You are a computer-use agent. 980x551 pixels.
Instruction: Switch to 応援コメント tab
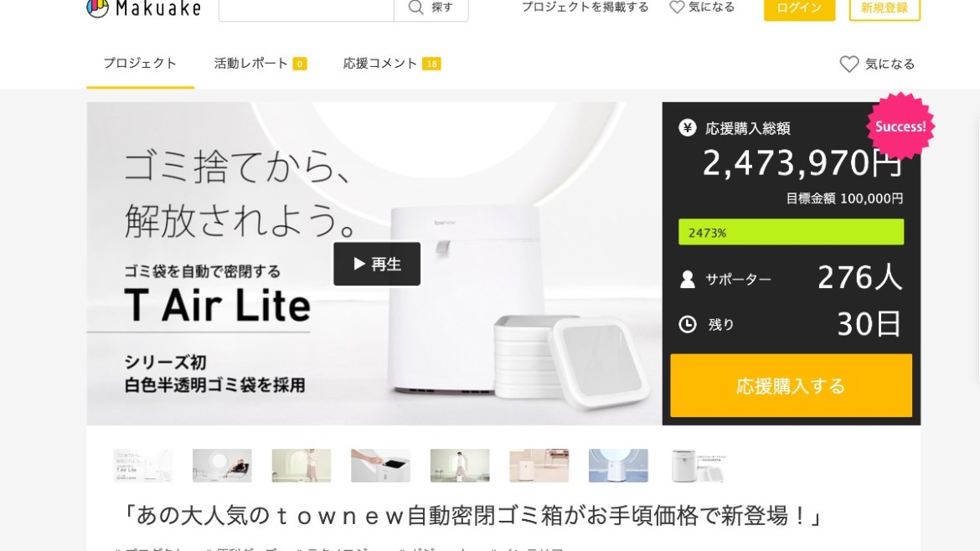pos(392,63)
